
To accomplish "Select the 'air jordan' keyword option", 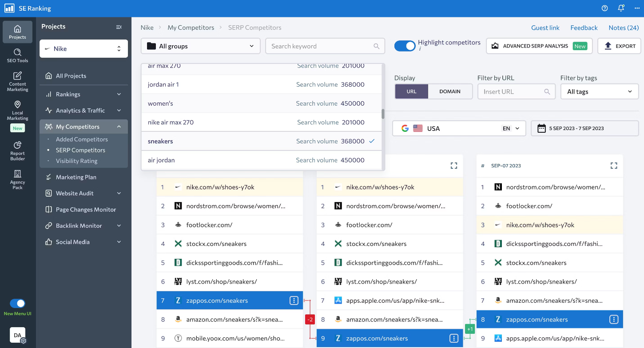I will pos(261,160).
